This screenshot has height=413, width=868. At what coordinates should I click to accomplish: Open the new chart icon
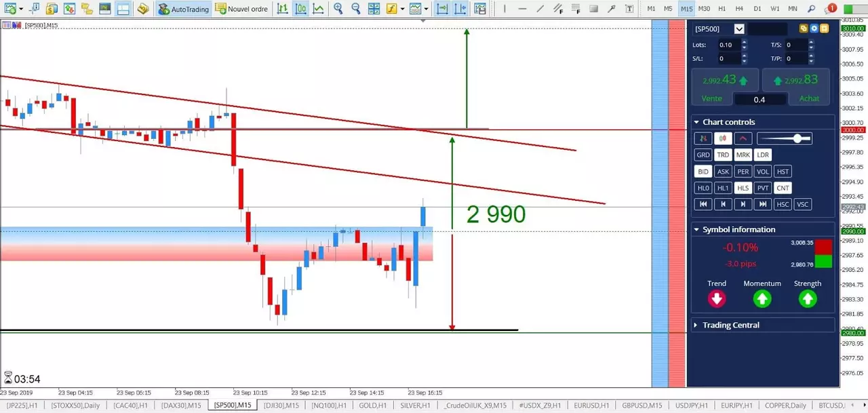pos(10,9)
